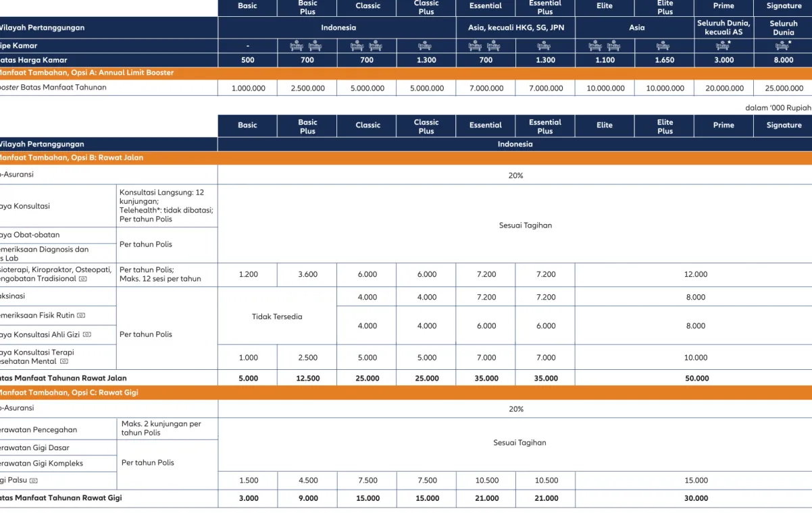812x513 pixels.
Task: Click the 'Maks. 12 sesi per tahun' condition
Action: pos(160,279)
